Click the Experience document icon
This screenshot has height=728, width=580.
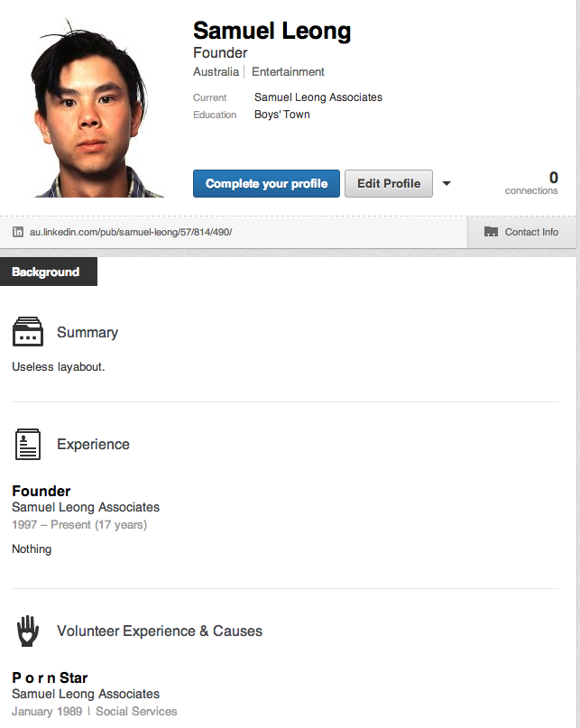pos(28,445)
